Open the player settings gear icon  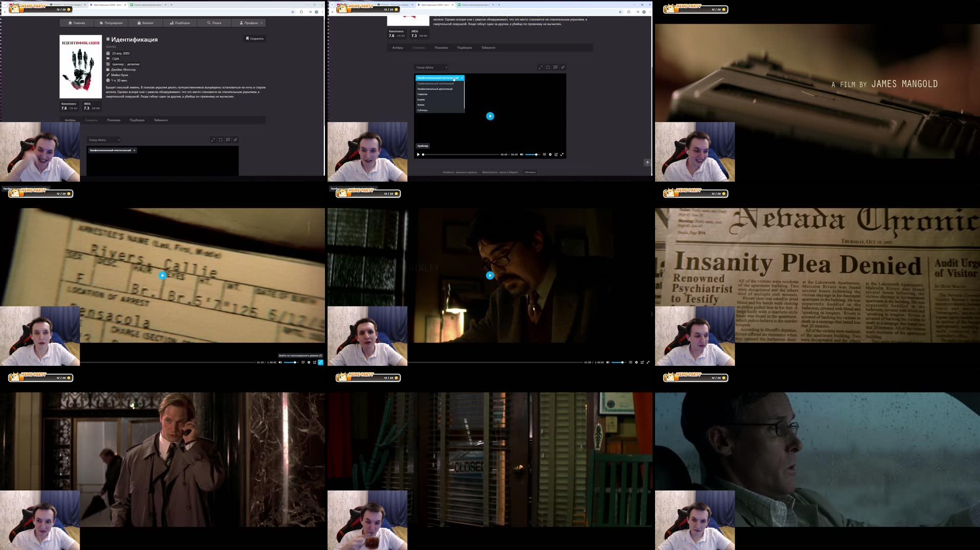[550, 154]
